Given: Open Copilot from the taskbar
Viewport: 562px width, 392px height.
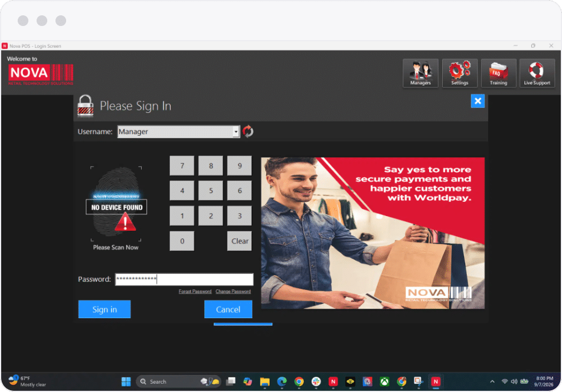Looking at the screenshot, I should [x=248, y=381].
